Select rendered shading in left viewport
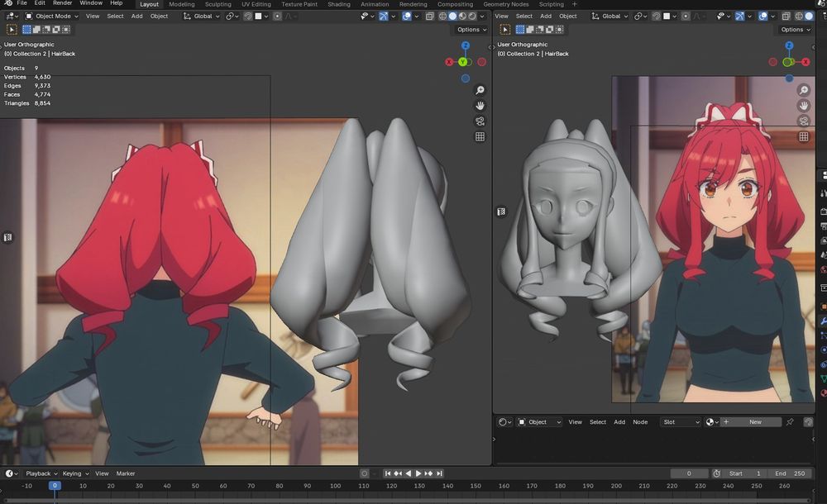 coord(472,17)
